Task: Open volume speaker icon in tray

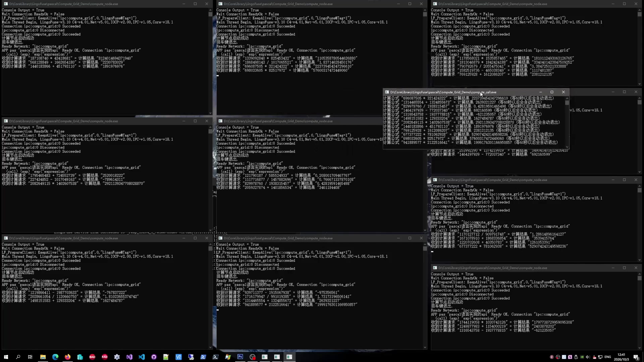Action: [588, 357]
